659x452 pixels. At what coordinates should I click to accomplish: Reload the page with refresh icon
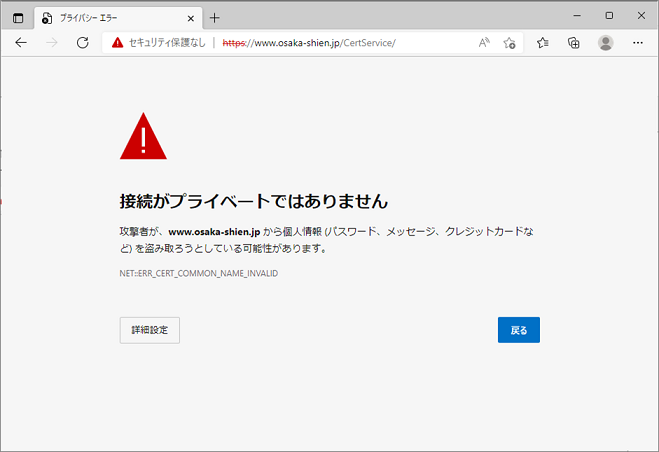(83, 42)
